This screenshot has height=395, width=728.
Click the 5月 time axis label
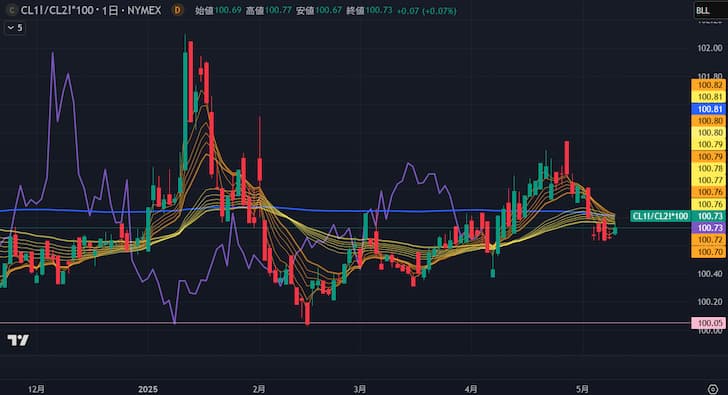(x=582, y=389)
